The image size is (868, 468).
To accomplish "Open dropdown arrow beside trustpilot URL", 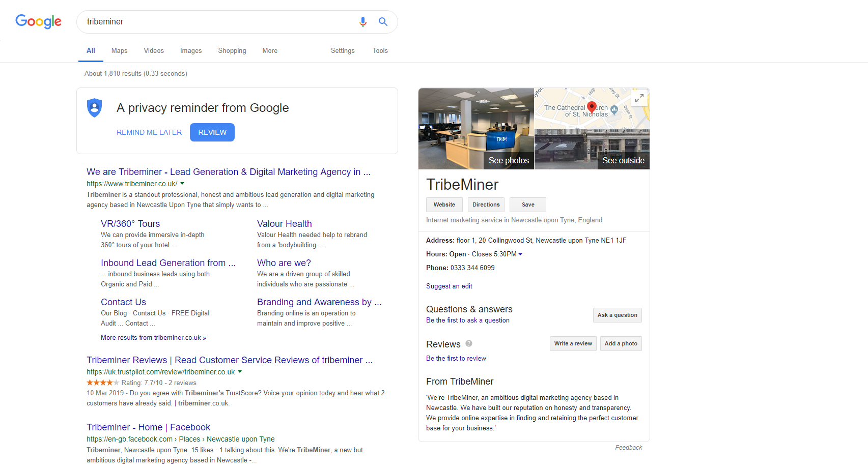I will (x=240, y=372).
